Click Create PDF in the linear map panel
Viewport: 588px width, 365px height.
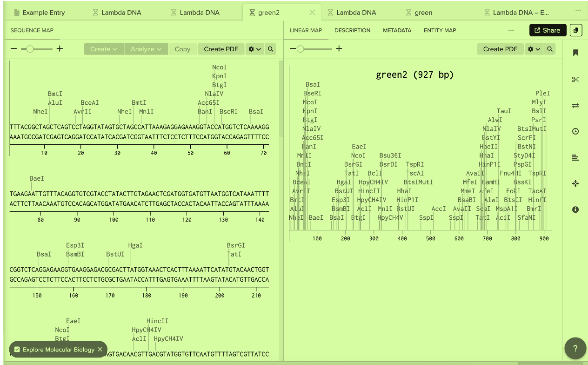point(500,49)
